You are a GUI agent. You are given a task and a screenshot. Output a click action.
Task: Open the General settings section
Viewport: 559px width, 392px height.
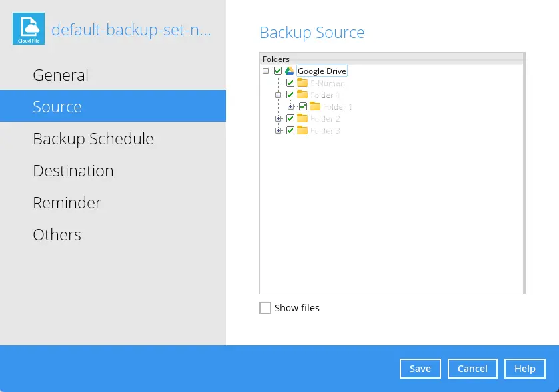pos(61,75)
